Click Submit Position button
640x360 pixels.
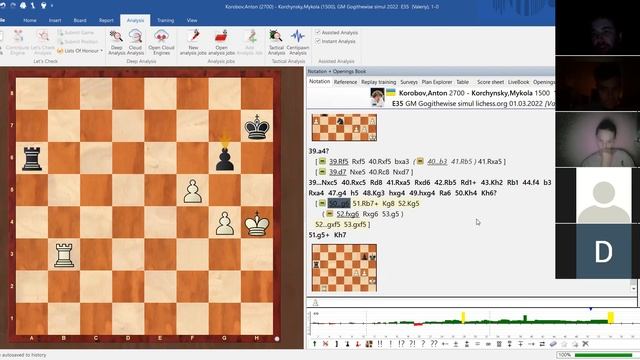point(78,41)
